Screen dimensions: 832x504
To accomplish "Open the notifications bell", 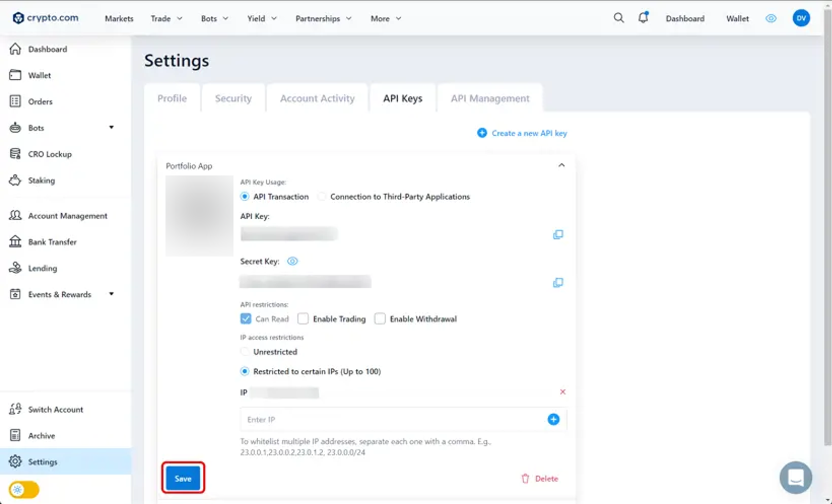I will click(x=643, y=18).
